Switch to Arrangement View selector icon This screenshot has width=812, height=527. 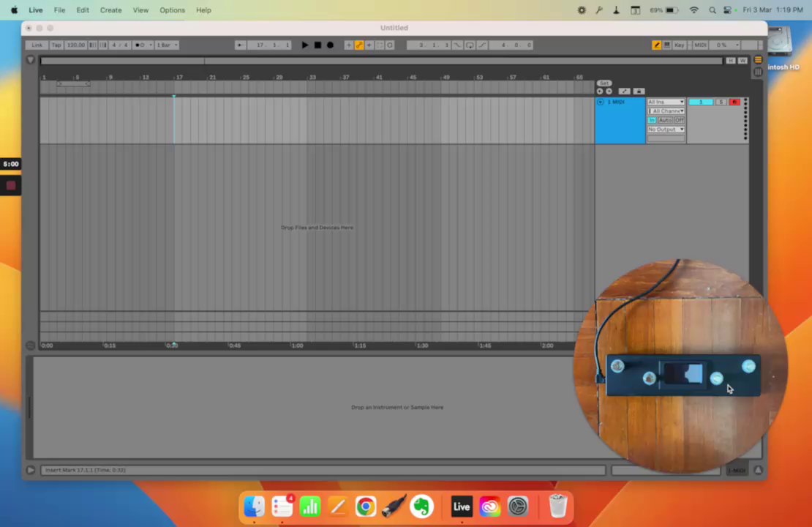(x=758, y=60)
